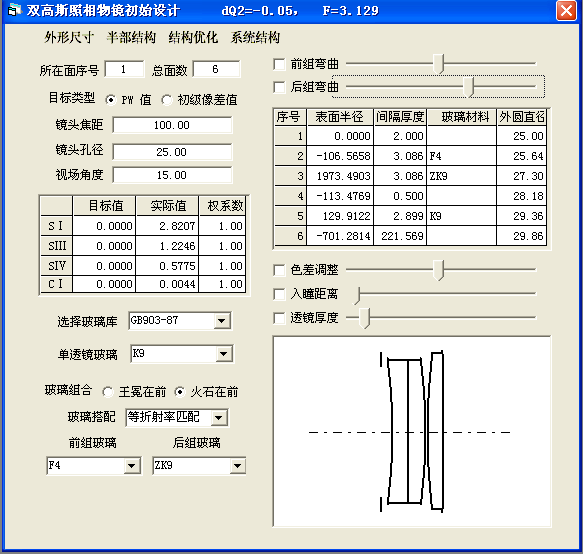583x554 pixels.
Task: Enable the 色差调整 checkbox
Action: [279, 270]
